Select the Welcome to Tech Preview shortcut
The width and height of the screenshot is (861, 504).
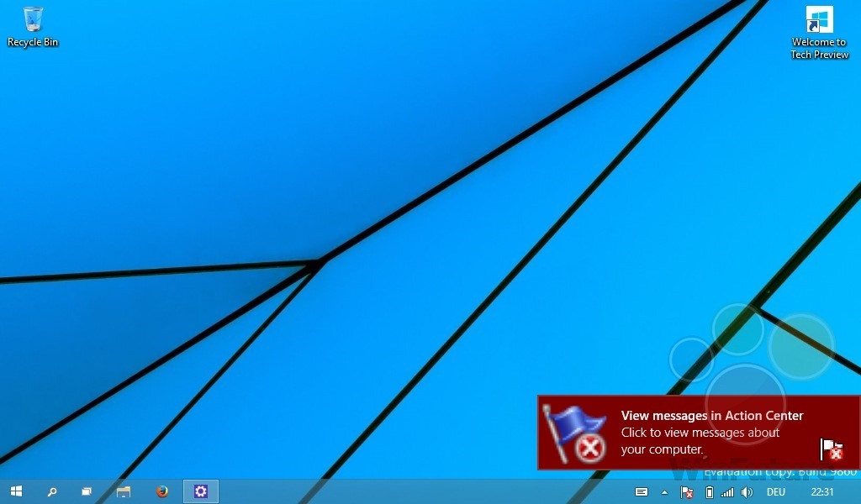[818, 33]
